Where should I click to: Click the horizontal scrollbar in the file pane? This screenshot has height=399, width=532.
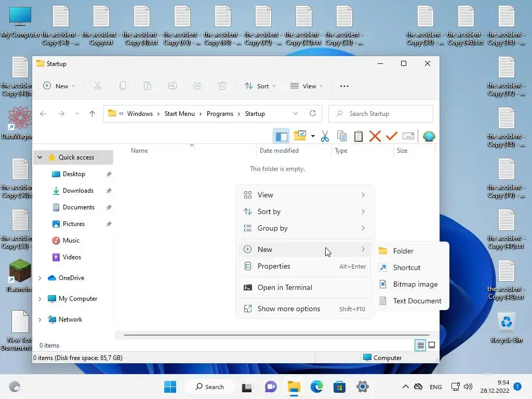(276, 335)
